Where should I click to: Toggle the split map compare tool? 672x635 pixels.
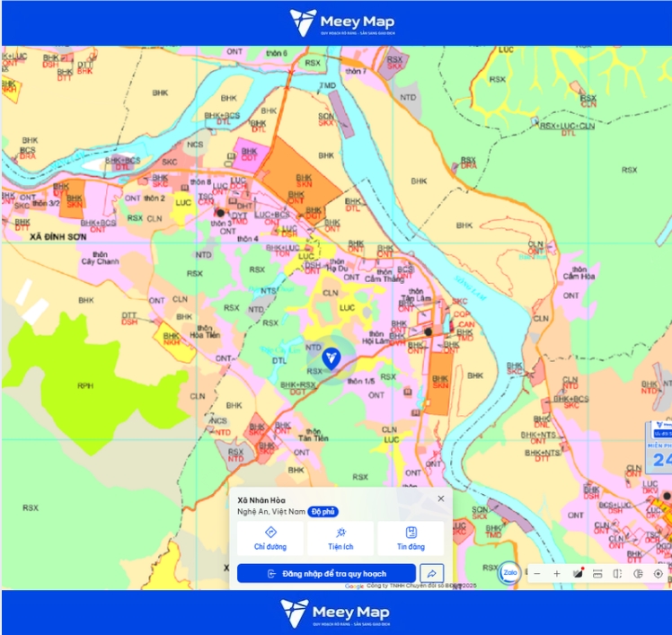point(617,574)
